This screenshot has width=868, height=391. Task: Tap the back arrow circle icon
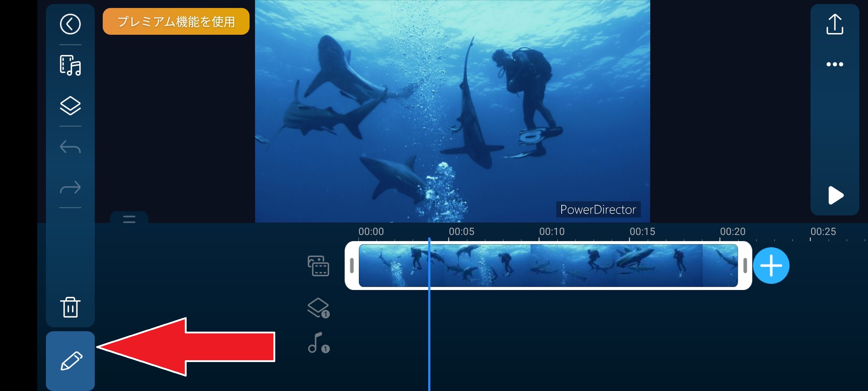[x=70, y=24]
